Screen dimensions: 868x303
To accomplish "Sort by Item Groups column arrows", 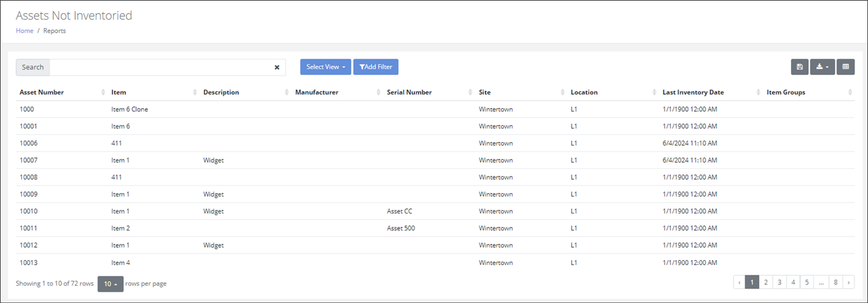I will [x=850, y=93].
